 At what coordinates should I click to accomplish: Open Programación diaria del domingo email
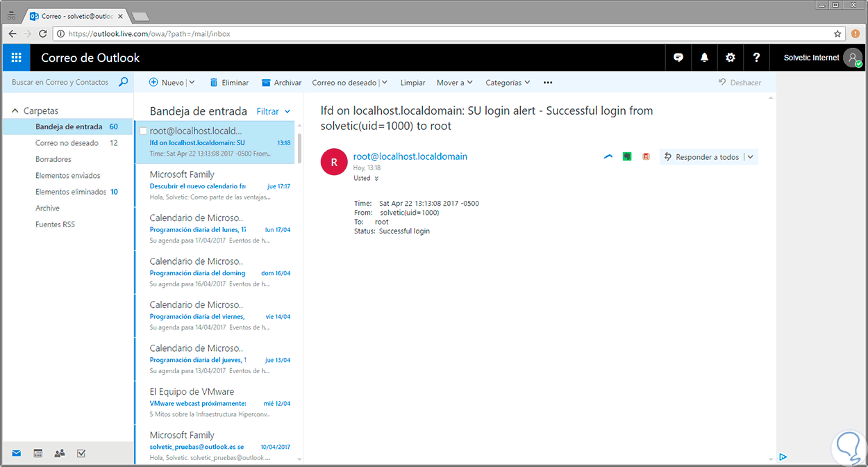click(216, 272)
